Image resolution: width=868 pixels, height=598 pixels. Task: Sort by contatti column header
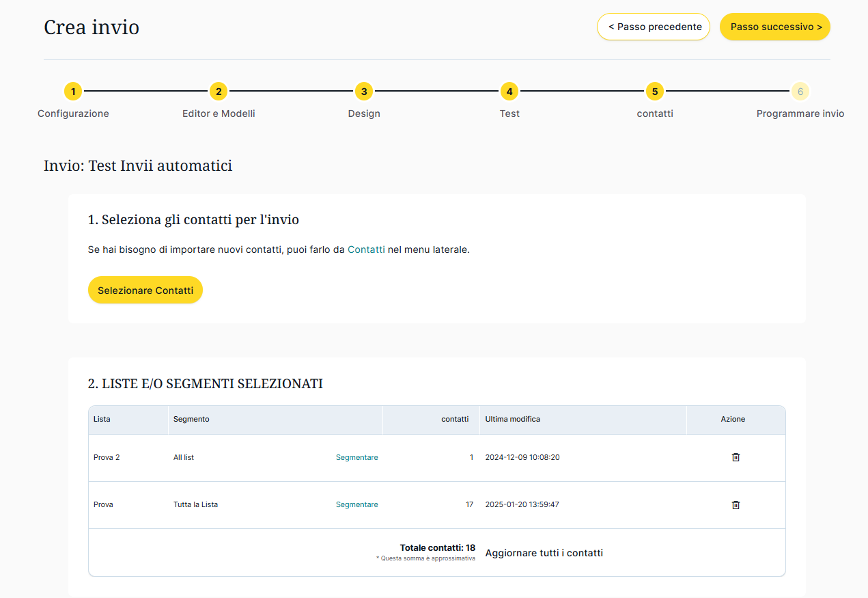coord(455,419)
